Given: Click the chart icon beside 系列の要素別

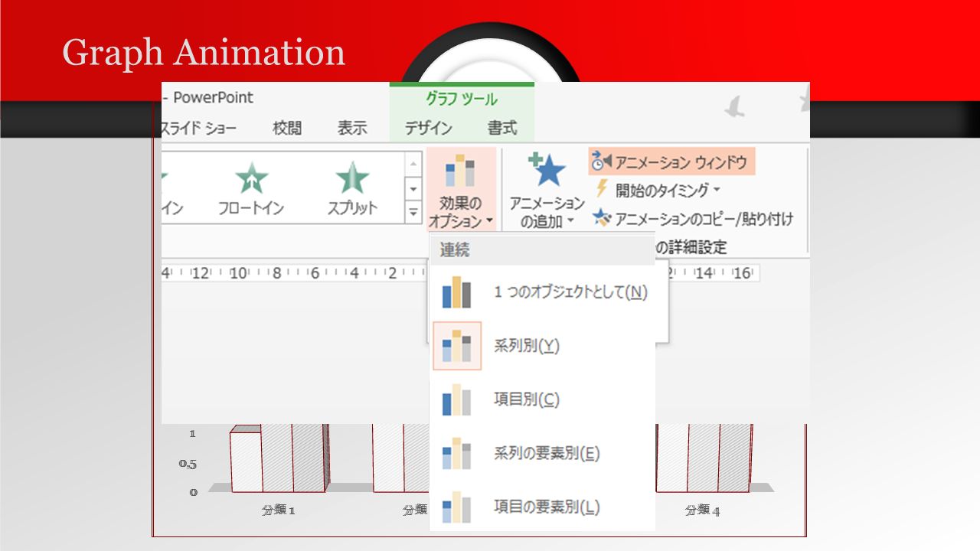Looking at the screenshot, I should click(457, 453).
